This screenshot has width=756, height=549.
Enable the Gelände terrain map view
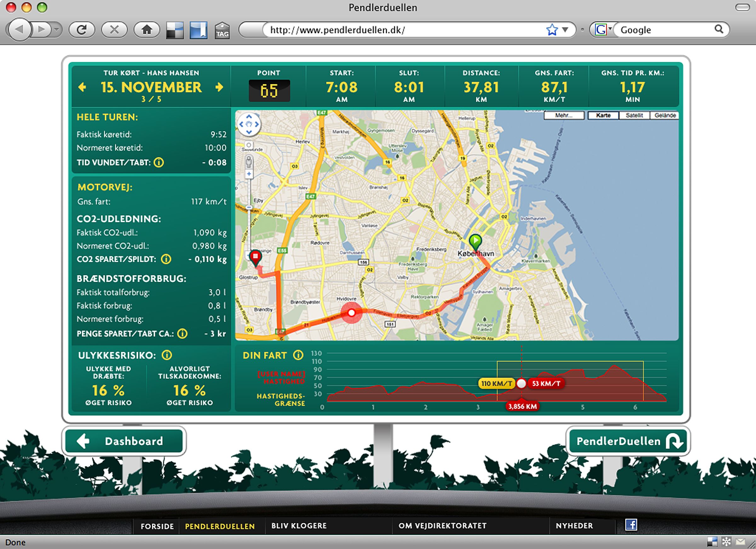665,116
